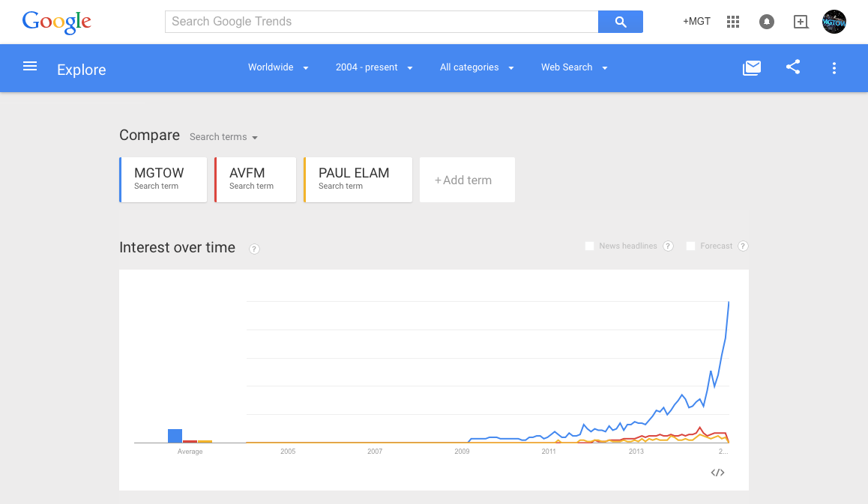Viewport: 868px width, 504px height.
Task: Click the share plus box icon
Action: coord(801,22)
